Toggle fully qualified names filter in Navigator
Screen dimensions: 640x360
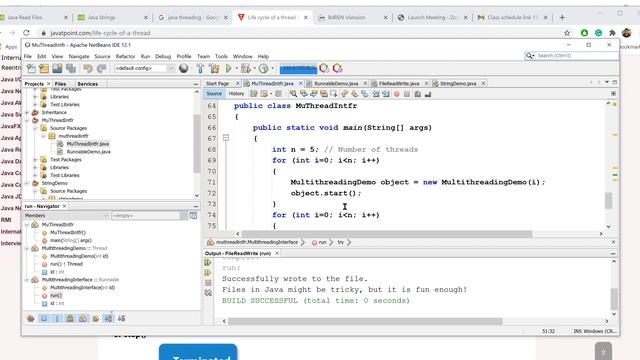click(96, 318)
